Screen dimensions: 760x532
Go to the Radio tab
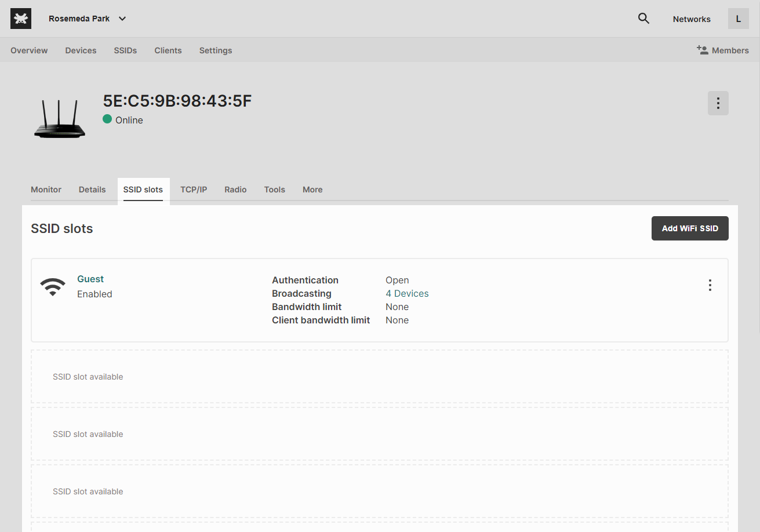click(235, 190)
